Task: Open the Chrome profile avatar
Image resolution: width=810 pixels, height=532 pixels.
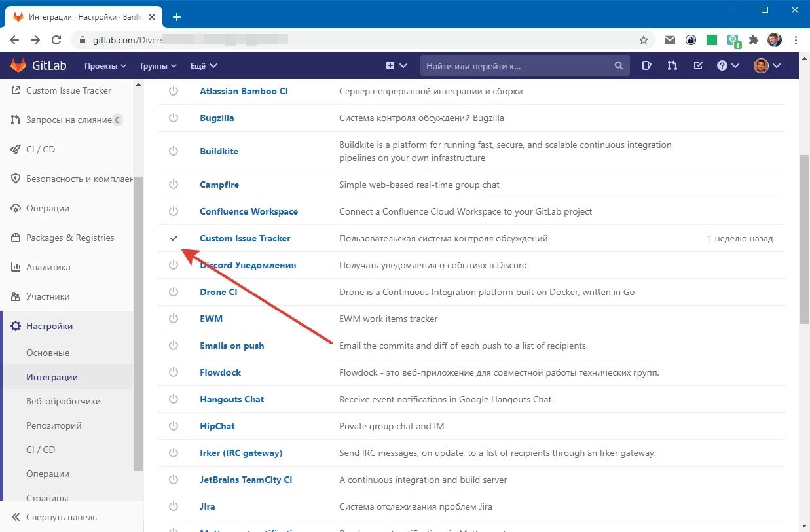Action: click(775, 40)
